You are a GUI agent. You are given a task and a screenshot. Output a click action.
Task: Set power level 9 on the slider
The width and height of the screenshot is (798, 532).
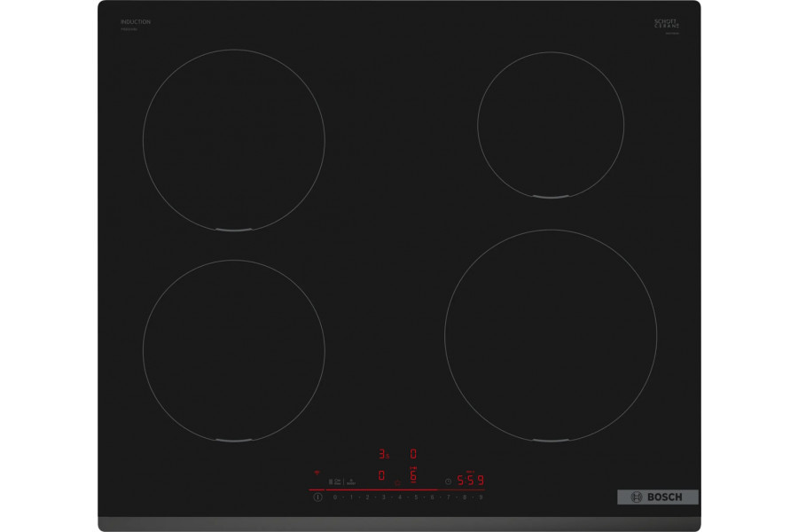pyautogui.click(x=481, y=497)
